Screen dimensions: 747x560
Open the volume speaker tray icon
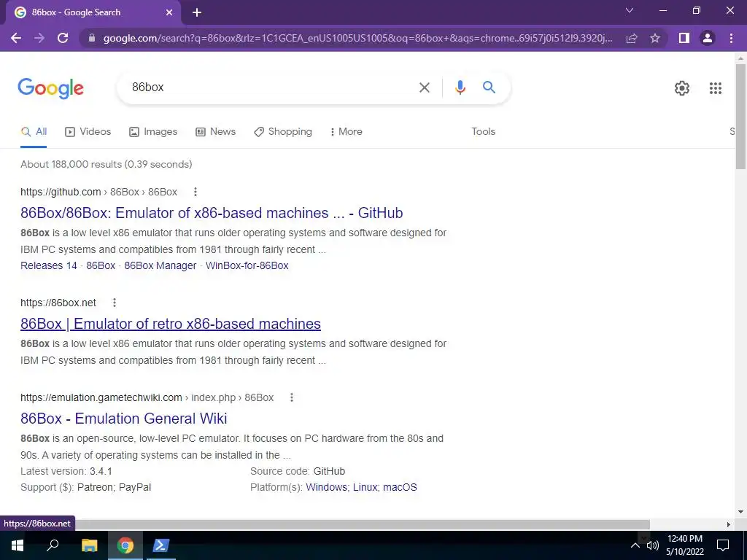coord(653,545)
